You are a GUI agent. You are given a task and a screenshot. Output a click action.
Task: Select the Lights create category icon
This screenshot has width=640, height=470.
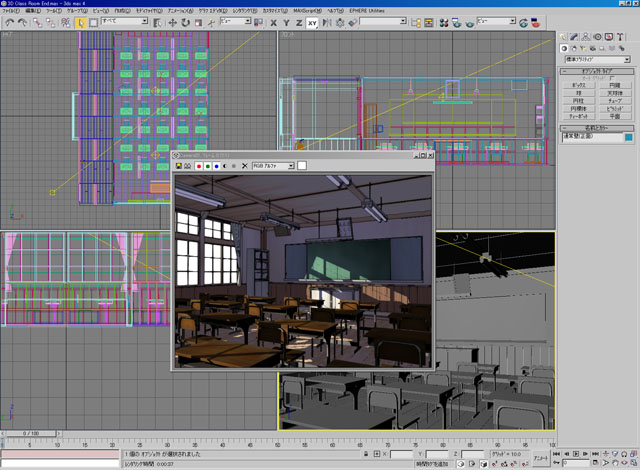(x=583, y=49)
